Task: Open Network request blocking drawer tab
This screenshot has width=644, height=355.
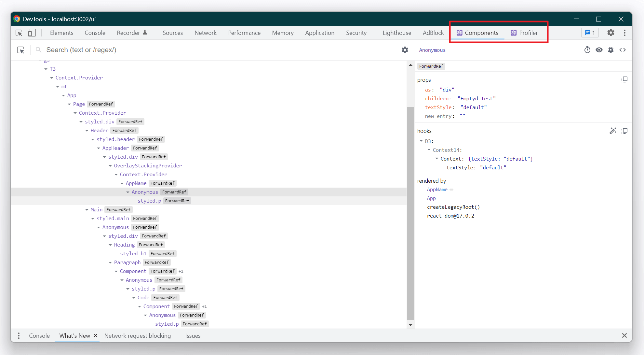Action: coord(138,336)
